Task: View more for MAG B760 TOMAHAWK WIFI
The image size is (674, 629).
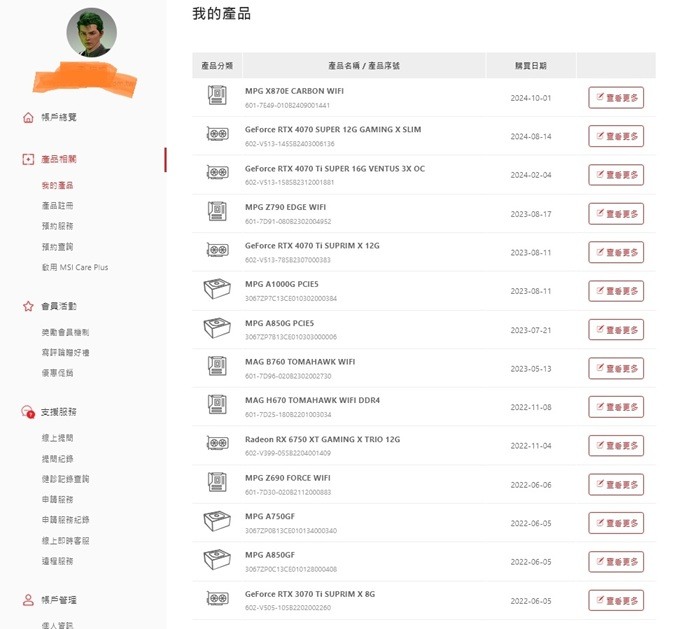Action: (616, 368)
